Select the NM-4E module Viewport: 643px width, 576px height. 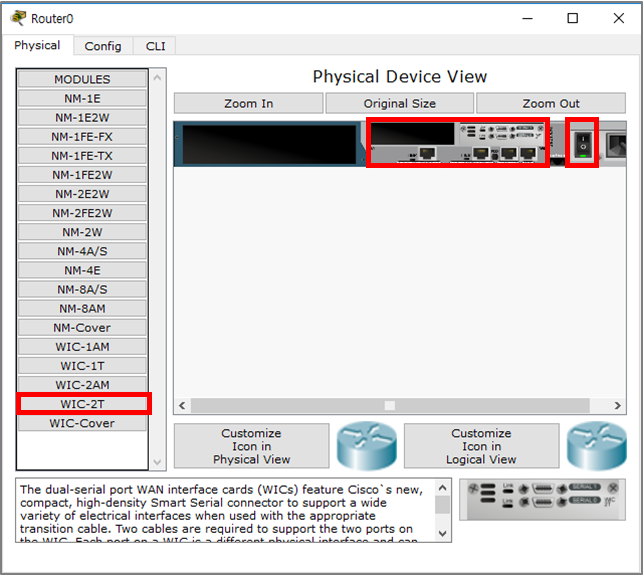(82, 270)
